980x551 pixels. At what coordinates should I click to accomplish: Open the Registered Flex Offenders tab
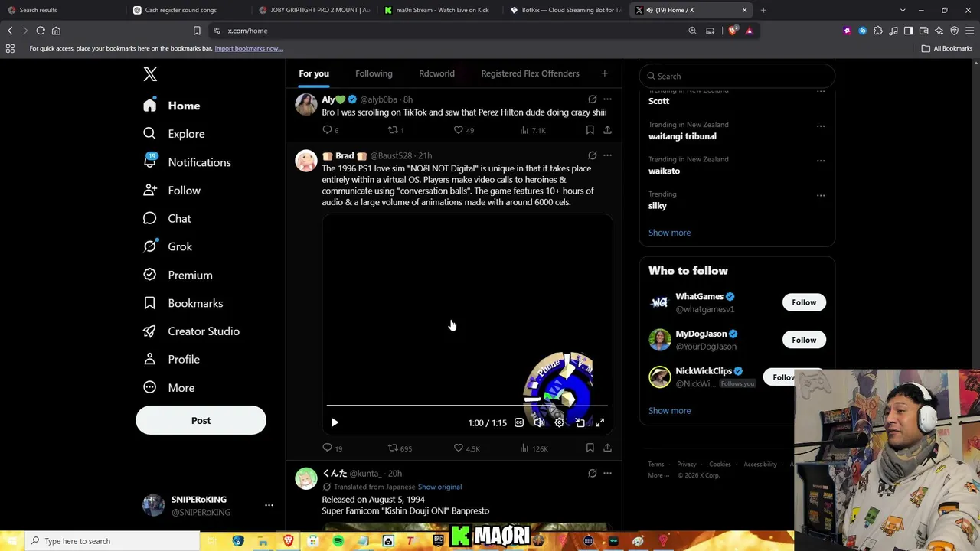(530, 73)
